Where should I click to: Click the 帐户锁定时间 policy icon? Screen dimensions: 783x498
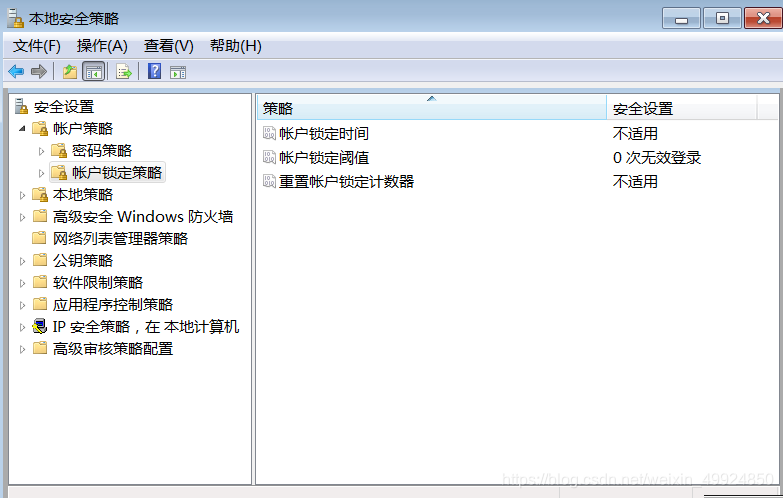(x=268, y=133)
